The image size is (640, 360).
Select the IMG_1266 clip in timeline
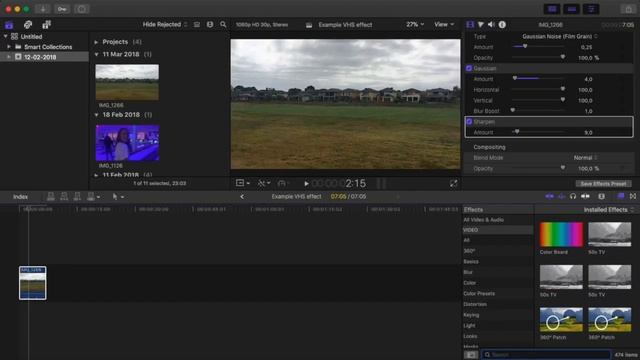33,283
